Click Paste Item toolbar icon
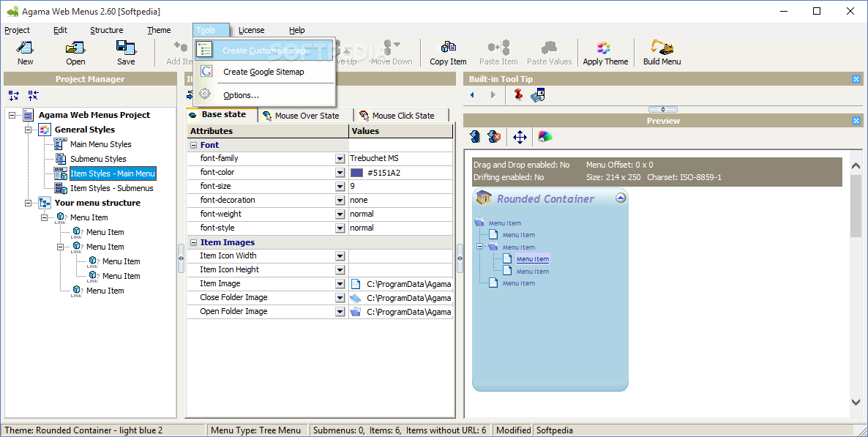Image resolution: width=868 pixels, height=437 pixels. [498, 48]
